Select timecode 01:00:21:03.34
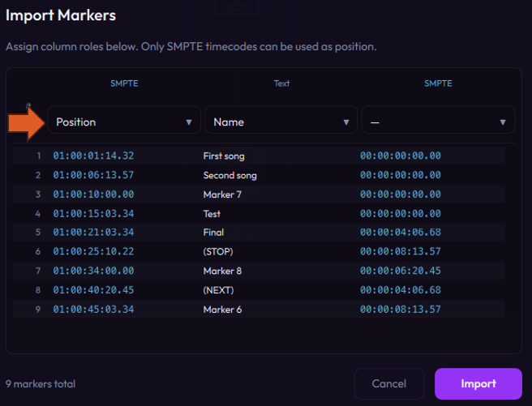532x406 pixels. point(93,232)
